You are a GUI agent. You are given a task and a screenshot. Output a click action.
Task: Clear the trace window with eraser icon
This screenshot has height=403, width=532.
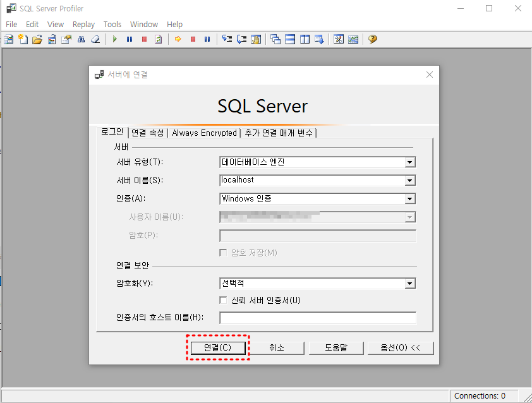pyautogui.click(x=95, y=39)
